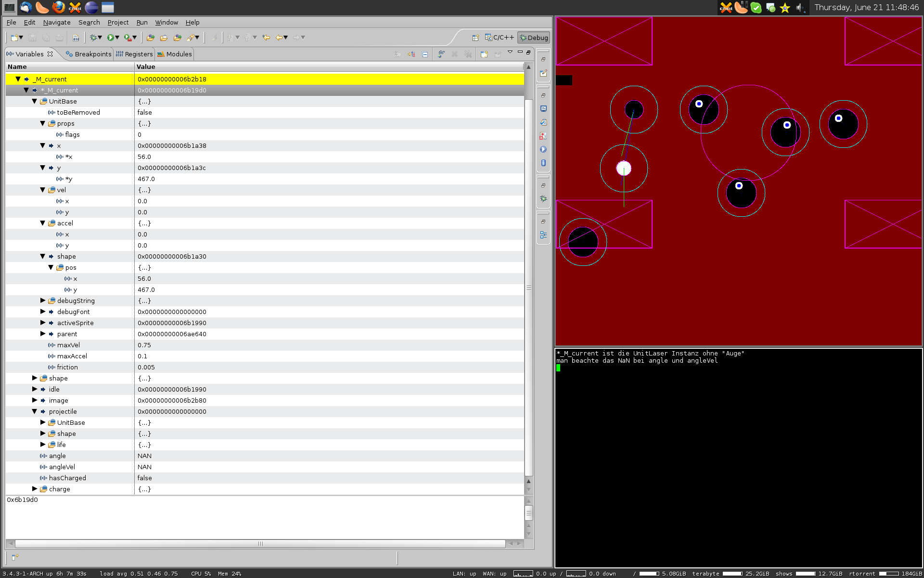The height and width of the screenshot is (578, 924).
Task: Open the New wizard dropdown arrow
Action: click(x=21, y=38)
